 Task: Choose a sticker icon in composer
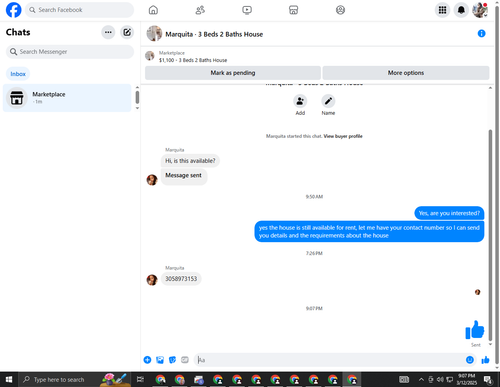172,360
